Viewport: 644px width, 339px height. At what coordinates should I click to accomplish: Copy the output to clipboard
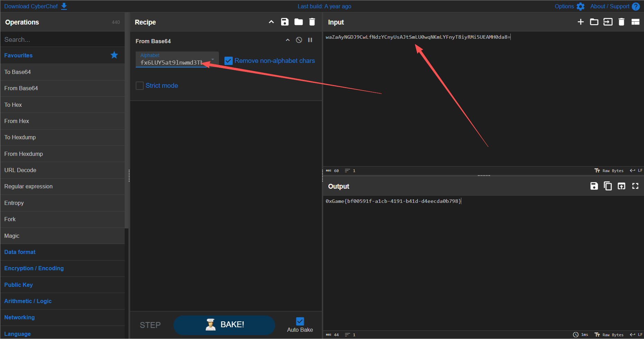click(607, 186)
